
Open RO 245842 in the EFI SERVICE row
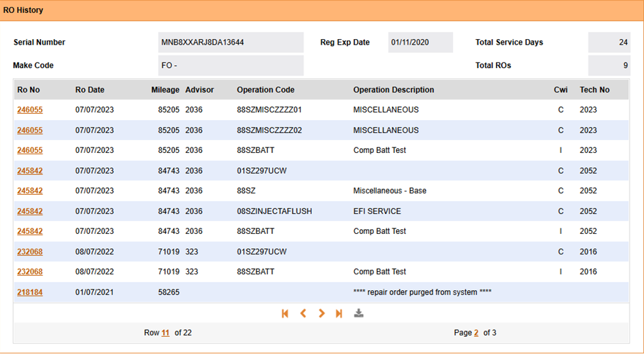coord(29,211)
